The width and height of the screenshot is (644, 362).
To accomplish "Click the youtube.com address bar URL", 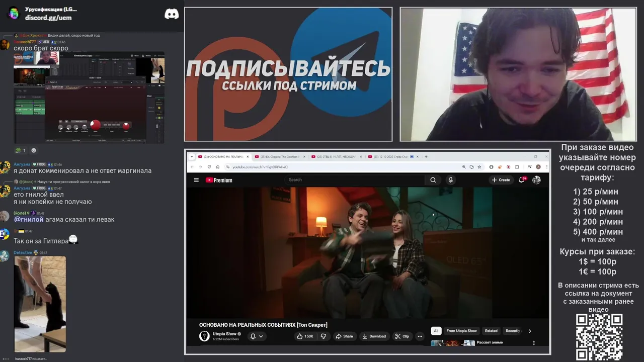I will [x=260, y=167].
